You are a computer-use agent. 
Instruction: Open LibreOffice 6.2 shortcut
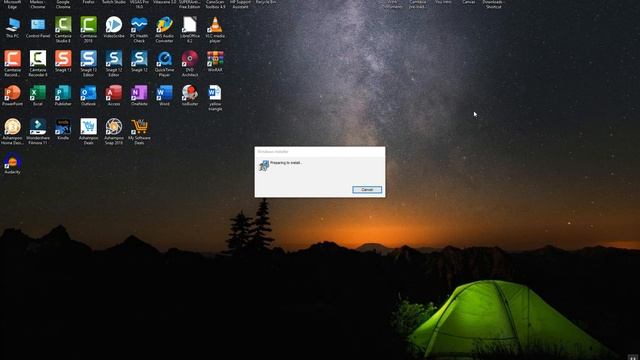(190, 29)
